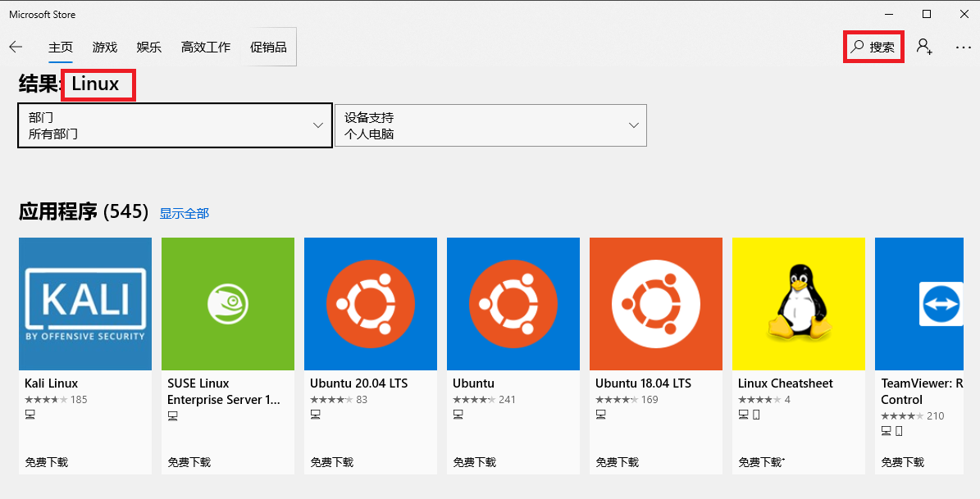Select the SUSE Linux Enterprise Server title
The width and height of the screenshot is (980, 499).
pos(224,392)
